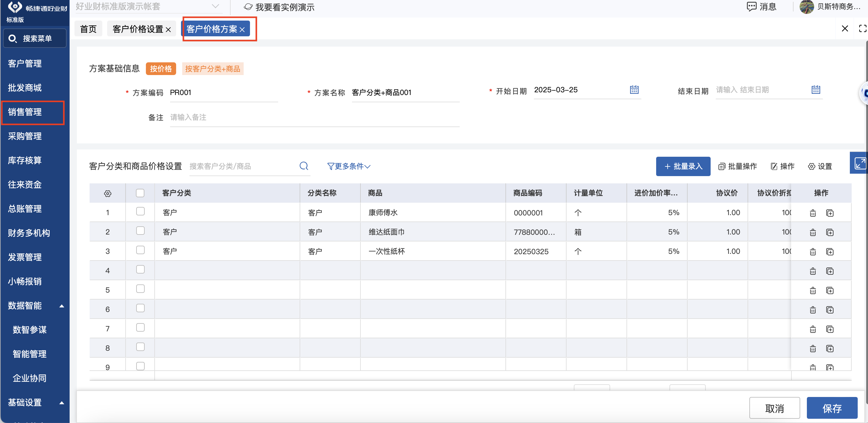Open 库存核算 in sidebar

click(25, 161)
